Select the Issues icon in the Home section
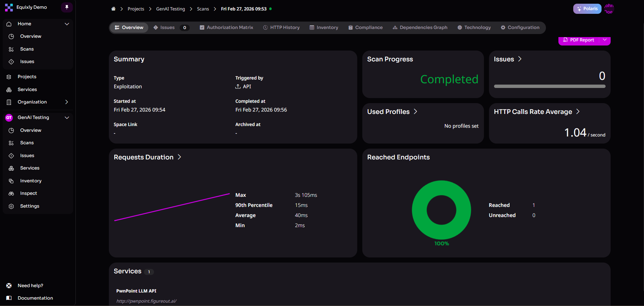The height and width of the screenshot is (306, 644). point(11,61)
